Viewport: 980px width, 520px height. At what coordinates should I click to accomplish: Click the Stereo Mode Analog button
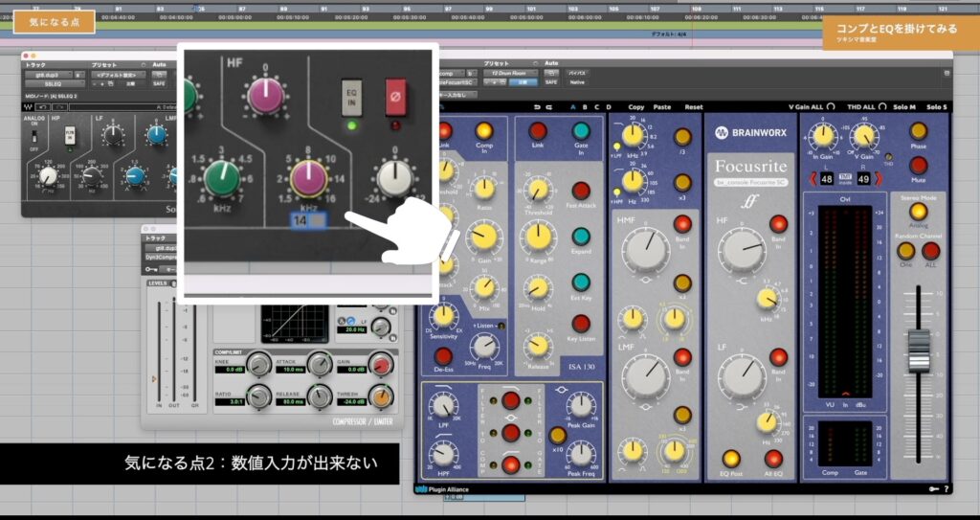[918, 211]
